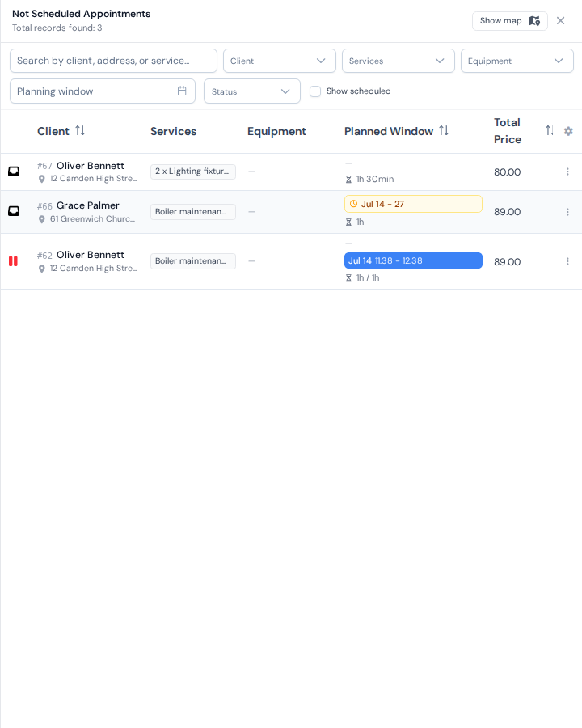Click 89.00 price in Grace Palmer row
This screenshot has height=728, width=582.
508,212
